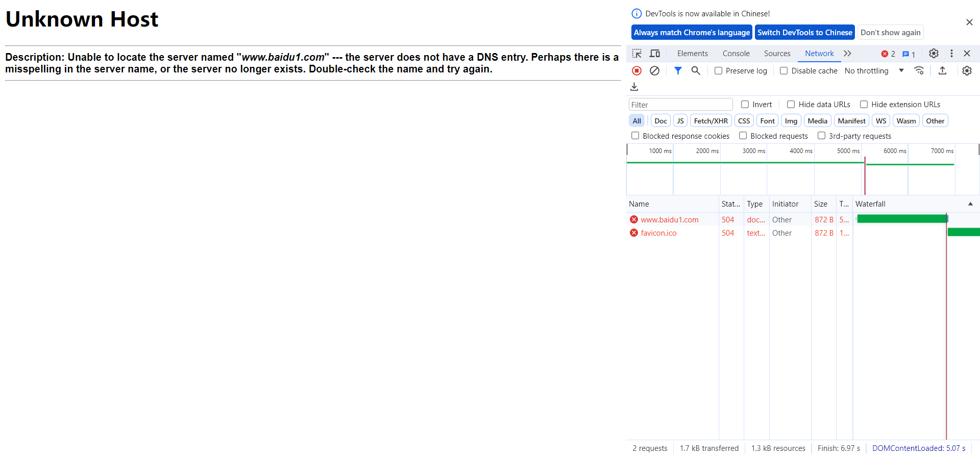Screen dimensions: 980x456
Task: Check Hide data URLs
Action: (791, 105)
